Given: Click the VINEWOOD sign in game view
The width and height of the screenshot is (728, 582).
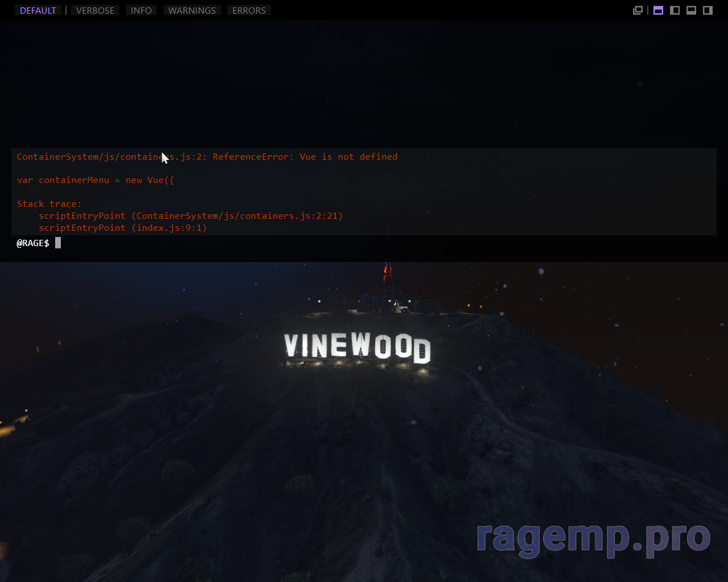Looking at the screenshot, I should click(x=357, y=347).
